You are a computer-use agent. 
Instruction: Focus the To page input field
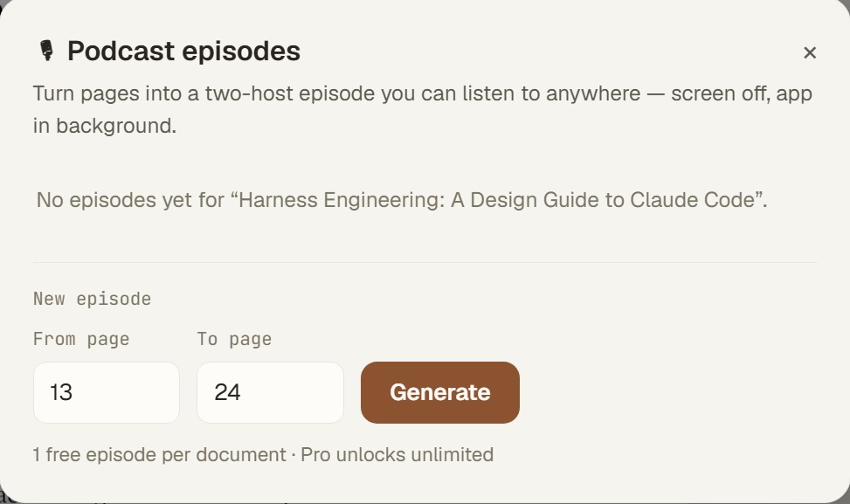(x=270, y=392)
